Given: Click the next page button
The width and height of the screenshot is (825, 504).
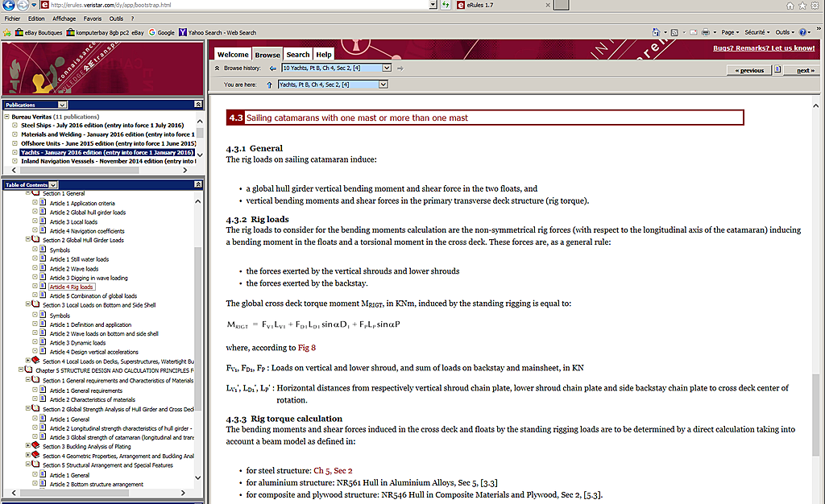Looking at the screenshot, I should pyautogui.click(x=802, y=70).
